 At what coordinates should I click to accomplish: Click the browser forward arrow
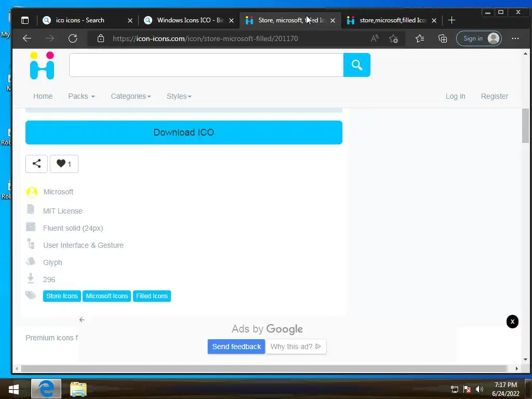[x=50, y=38]
